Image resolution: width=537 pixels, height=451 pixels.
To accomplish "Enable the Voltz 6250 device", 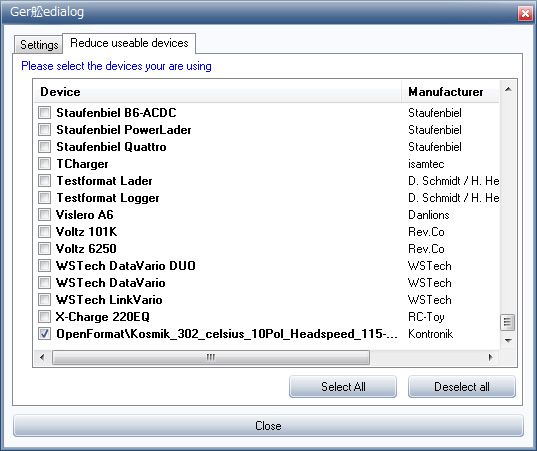I will [x=45, y=249].
